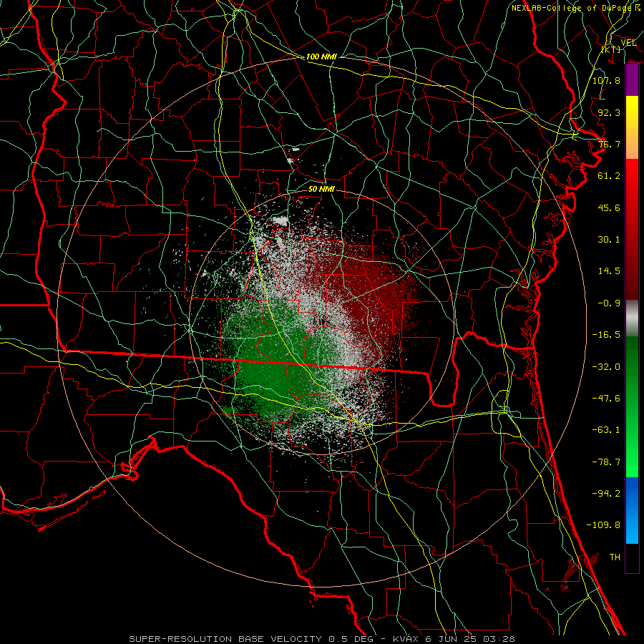The width and height of the screenshot is (644, 644).
Task: Click the [KT] units label
Action: click(x=611, y=49)
